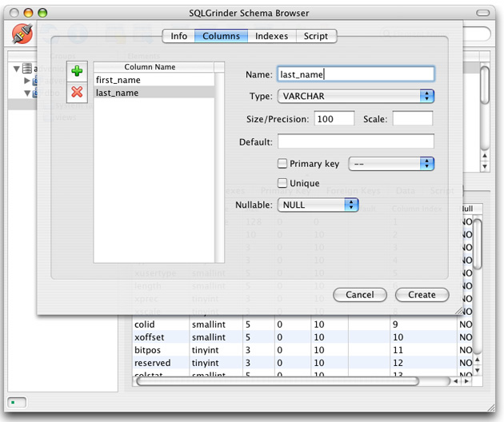This screenshot has height=422, width=504.
Task: Click the colid row name
Action: tap(144, 324)
